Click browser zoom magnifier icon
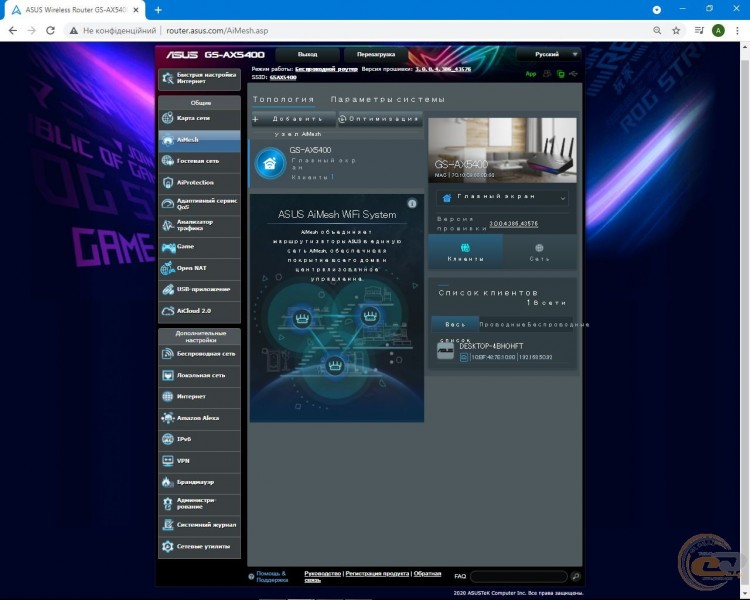The height and width of the screenshot is (600, 750). pyautogui.click(x=657, y=31)
